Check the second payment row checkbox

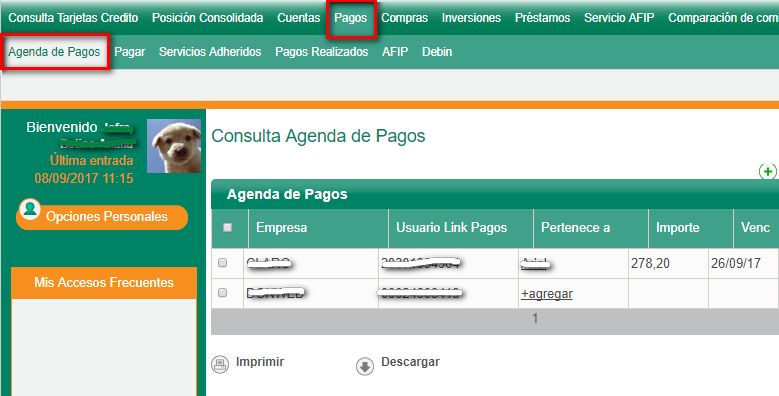[223, 293]
